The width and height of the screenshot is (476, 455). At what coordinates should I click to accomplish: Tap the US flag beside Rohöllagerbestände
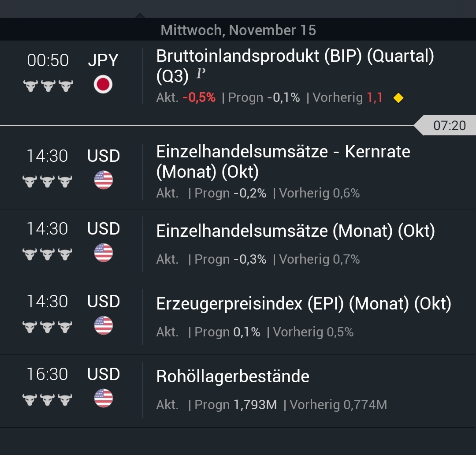103,398
